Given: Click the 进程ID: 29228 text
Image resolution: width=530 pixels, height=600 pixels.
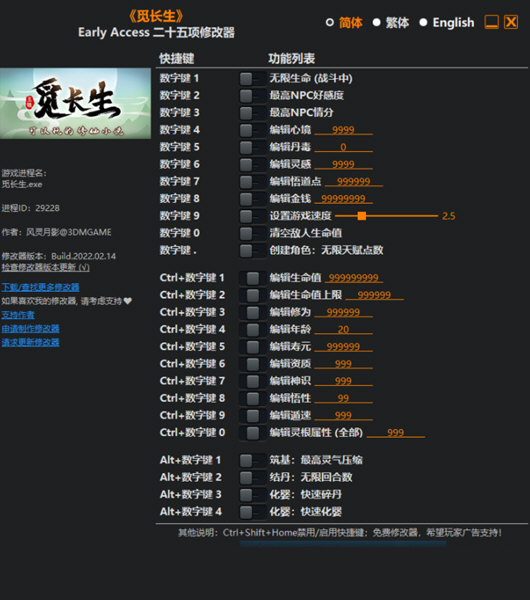Looking at the screenshot, I should pyautogui.click(x=31, y=209).
